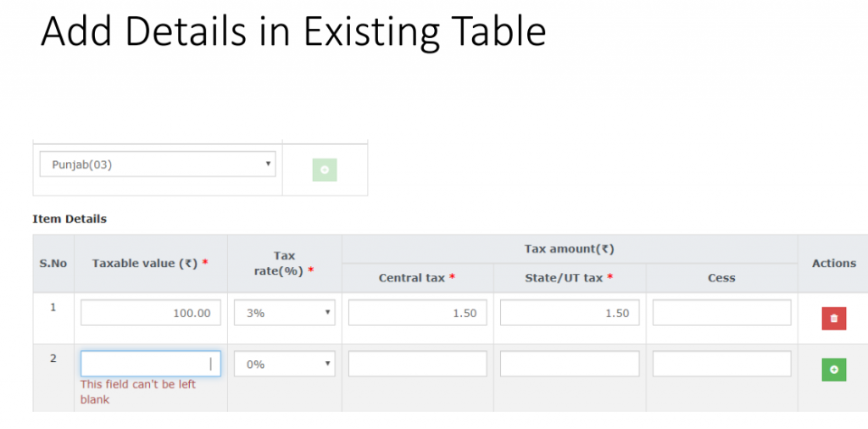Select row 1 Central tax field with 1.50

pos(417,313)
